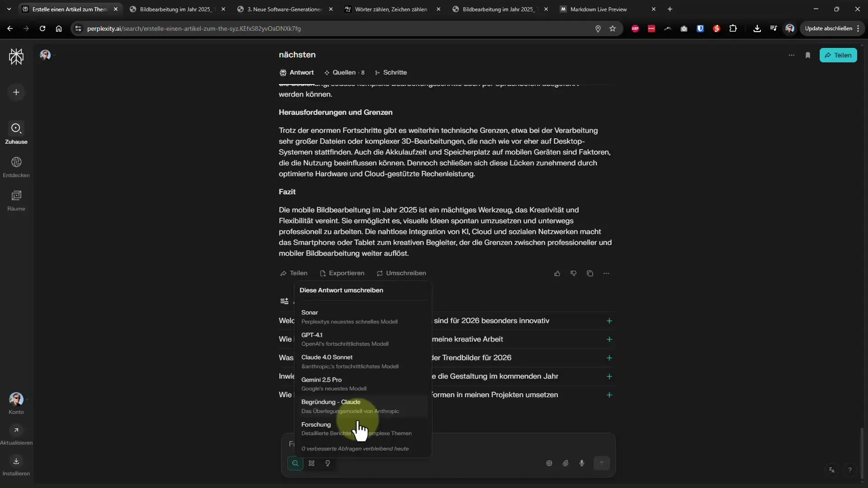Open Räume in the sidebar
The width and height of the screenshot is (868, 488).
[16, 201]
